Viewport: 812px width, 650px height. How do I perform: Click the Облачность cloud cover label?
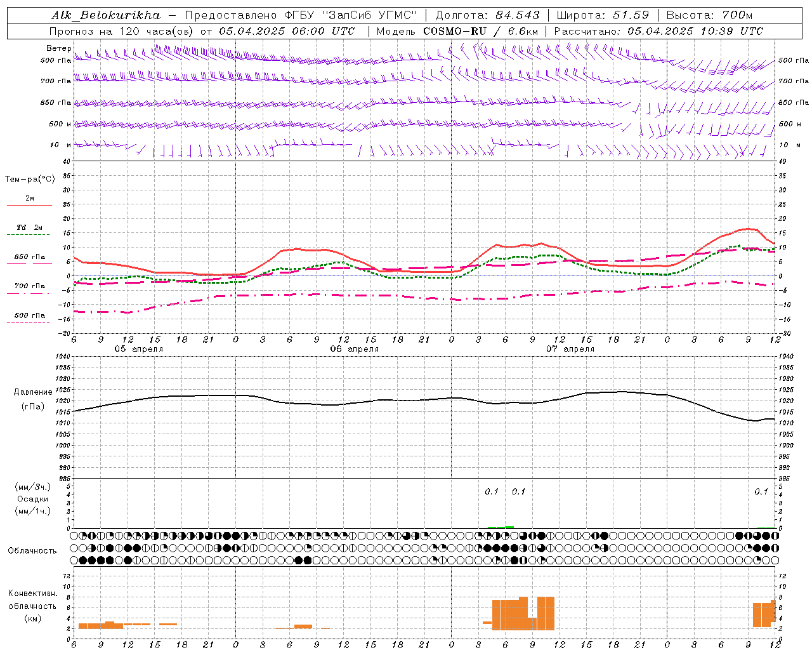point(32,550)
